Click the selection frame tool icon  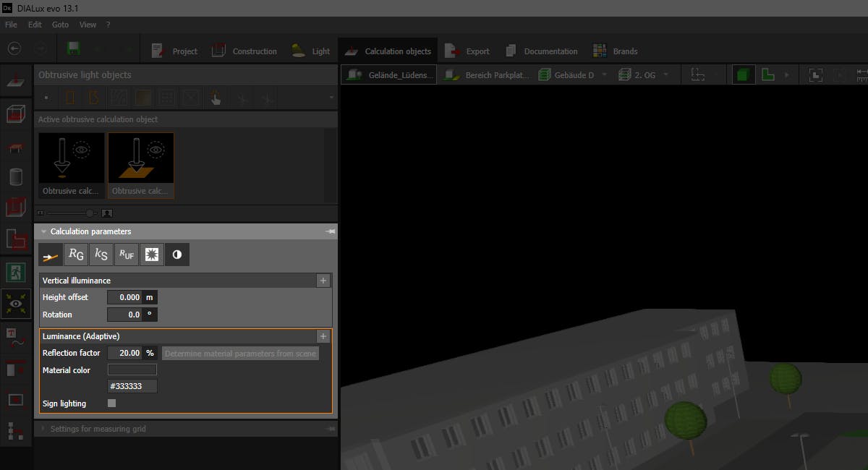click(697, 74)
